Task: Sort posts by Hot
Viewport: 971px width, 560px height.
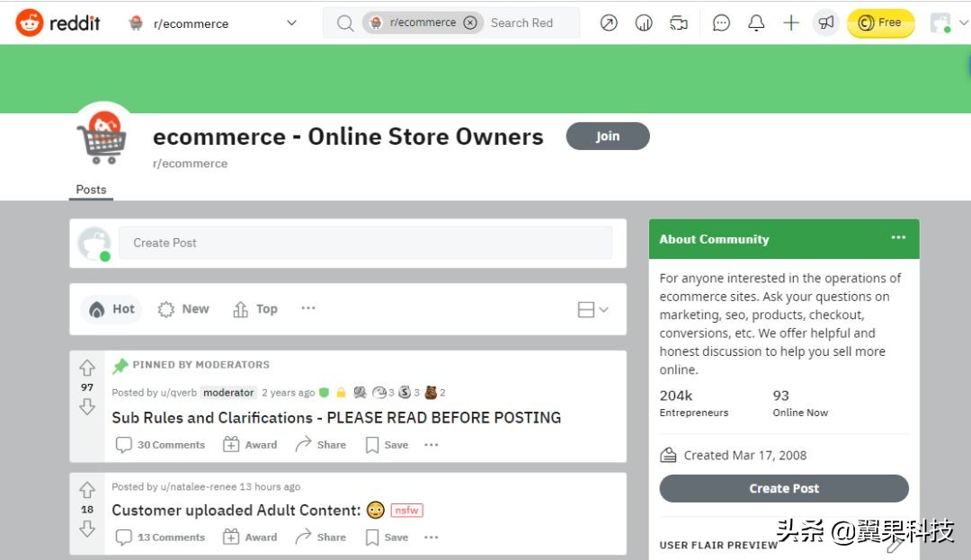Action: point(112,309)
